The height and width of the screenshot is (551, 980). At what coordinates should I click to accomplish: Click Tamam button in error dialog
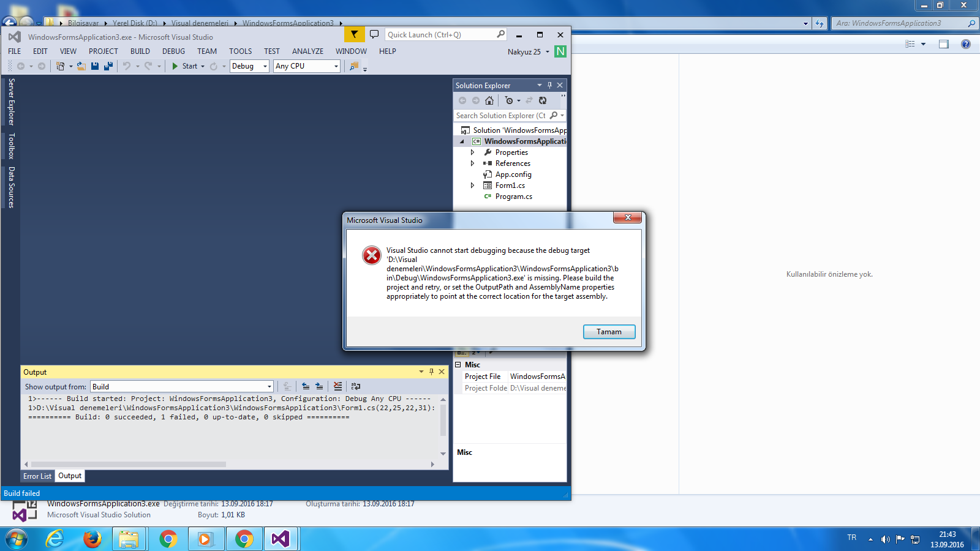609,332
